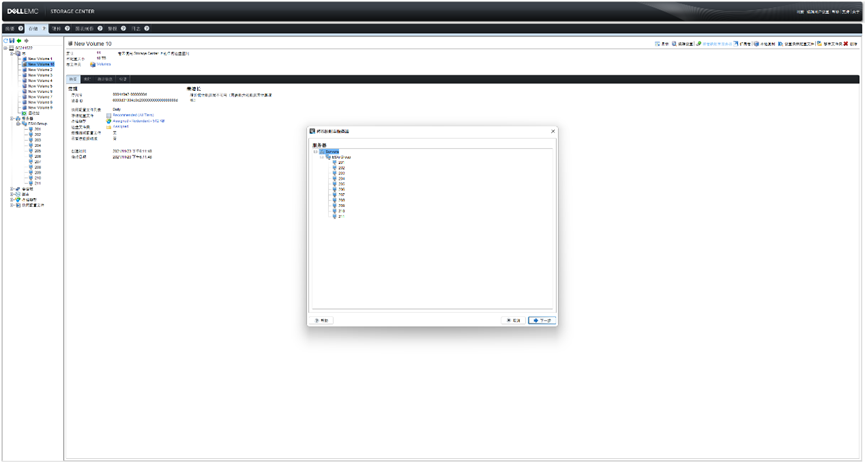865x463 pixels.
Task: Select New Volume 4 in the left tree
Action: coord(40,81)
